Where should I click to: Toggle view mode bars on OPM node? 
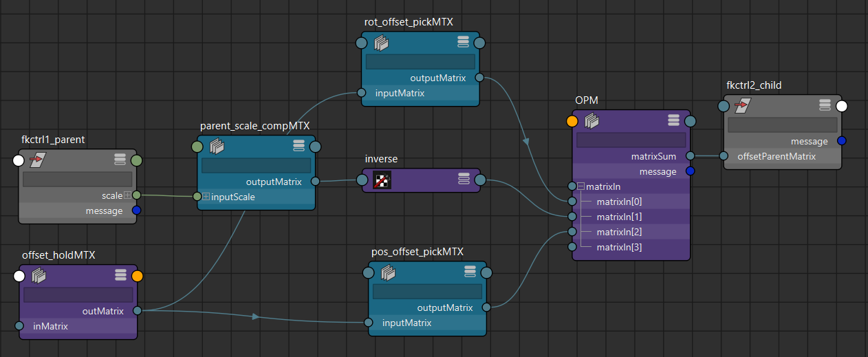673,121
